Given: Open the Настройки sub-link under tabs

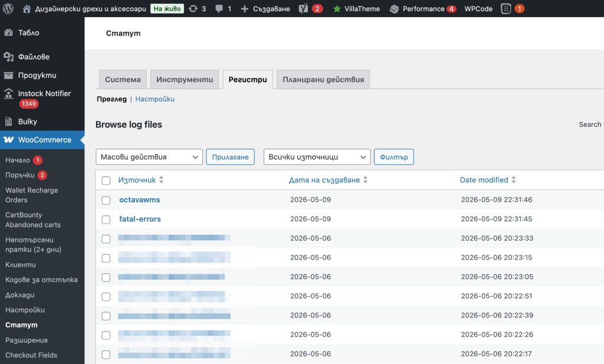Looking at the screenshot, I should tap(155, 99).
